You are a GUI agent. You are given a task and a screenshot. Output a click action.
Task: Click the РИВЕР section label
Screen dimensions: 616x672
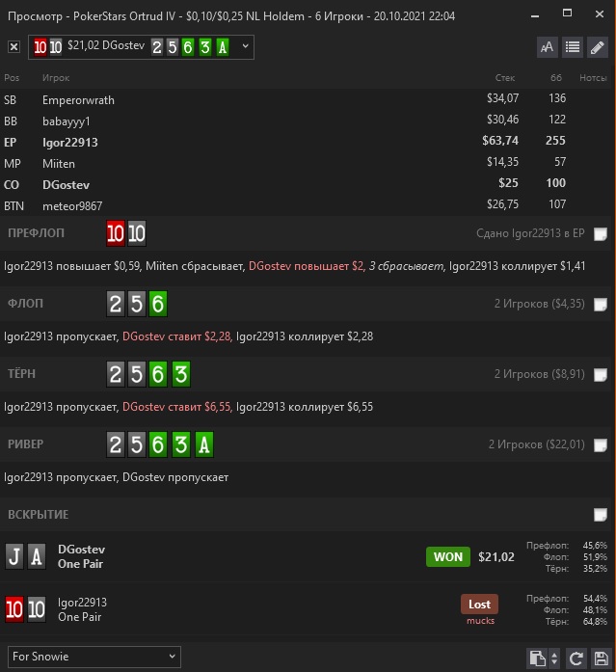click(x=26, y=444)
